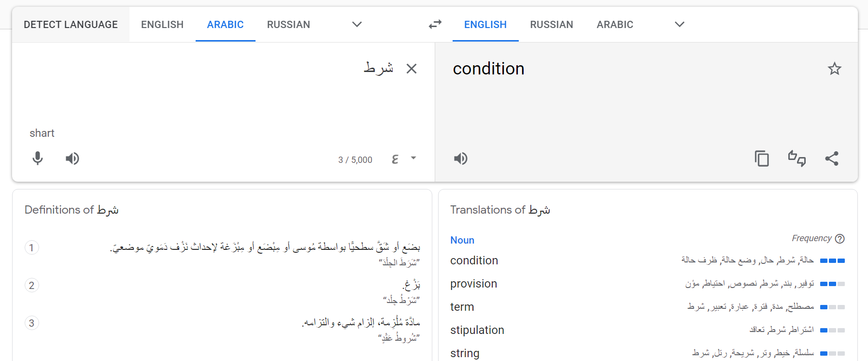The width and height of the screenshot is (868, 361).
Task: Clear the Arabic source text
Action: [412, 69]
